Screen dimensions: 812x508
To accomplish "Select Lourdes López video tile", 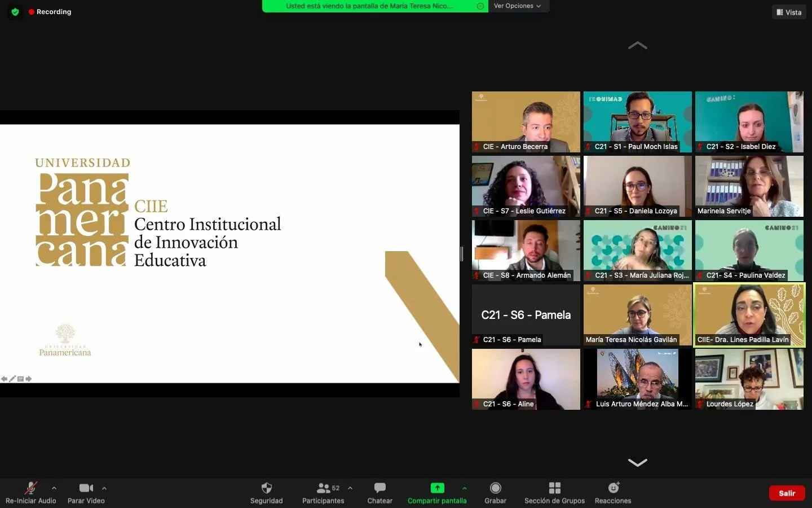I will pos(749,379).
